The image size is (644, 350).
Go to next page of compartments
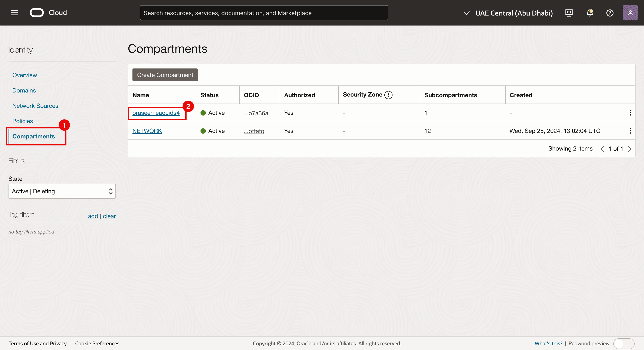(630, 149)
